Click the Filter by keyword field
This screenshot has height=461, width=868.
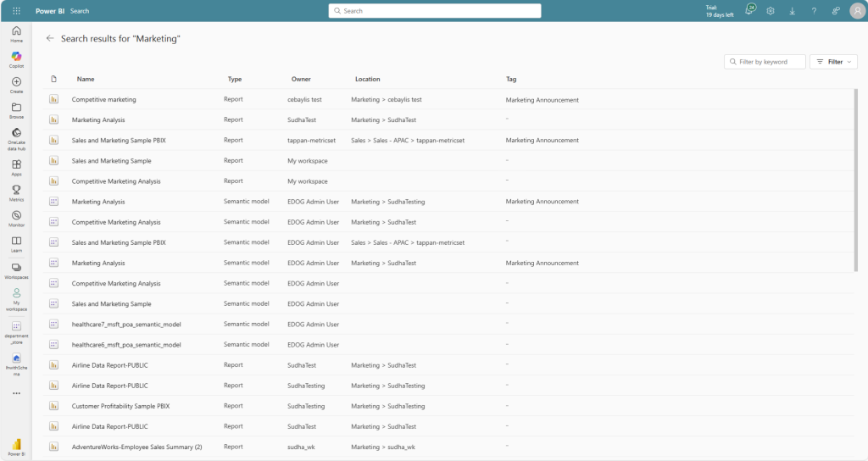765,61
